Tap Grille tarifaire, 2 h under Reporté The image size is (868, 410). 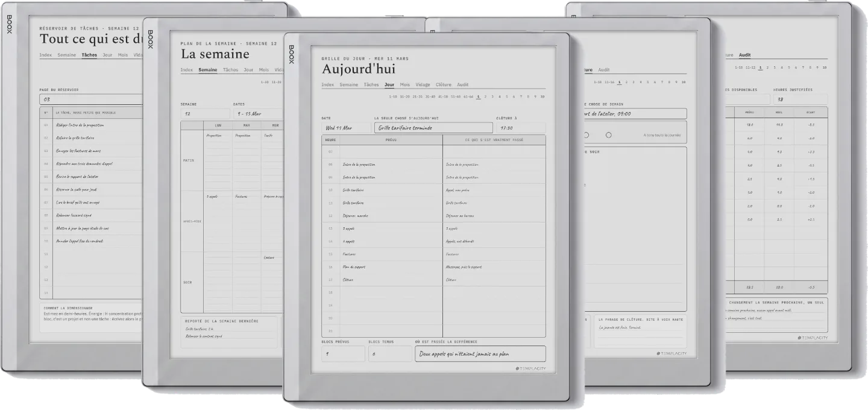[x=200, y=329]
